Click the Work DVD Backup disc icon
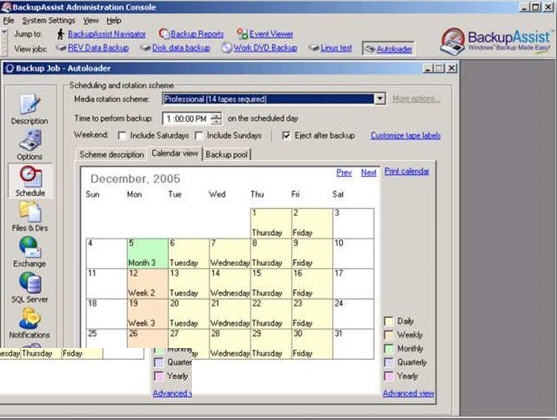 pos(226,48)
